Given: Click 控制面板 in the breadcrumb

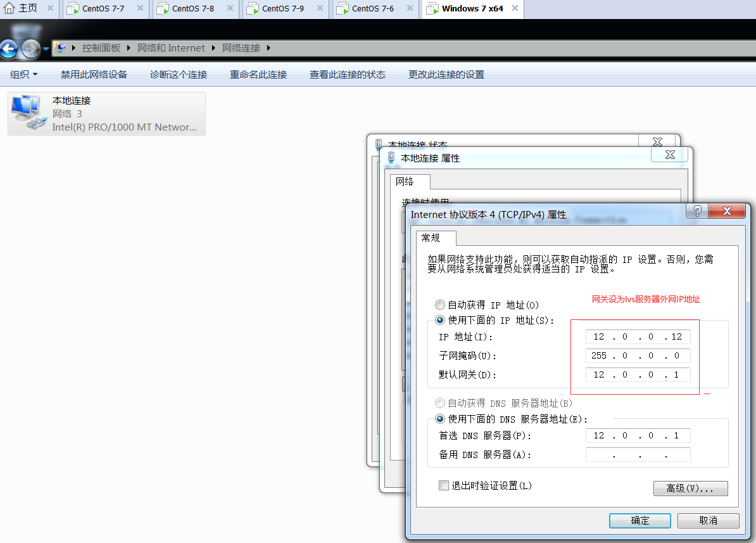Looking at the screenshot, I should coord(101,48).
